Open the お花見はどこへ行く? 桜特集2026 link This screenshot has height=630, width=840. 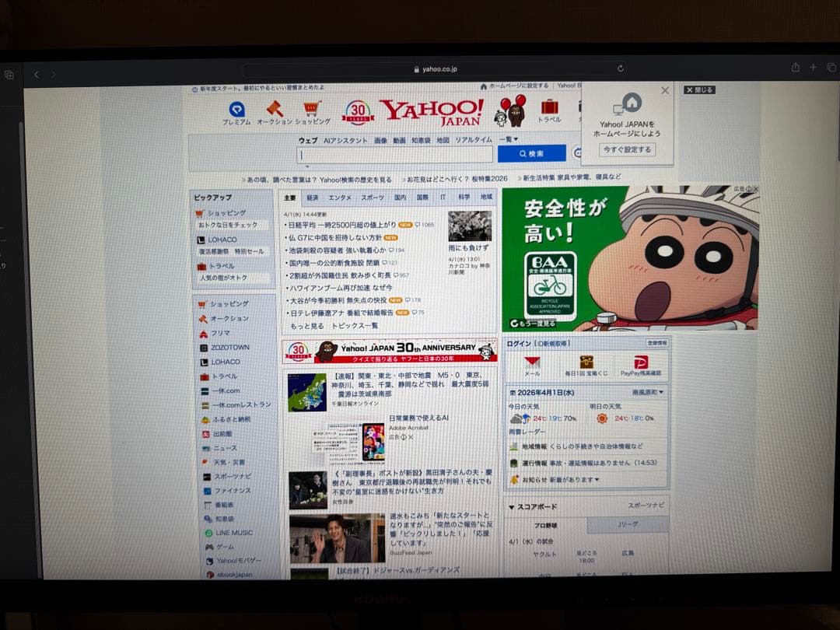(457, 179)
